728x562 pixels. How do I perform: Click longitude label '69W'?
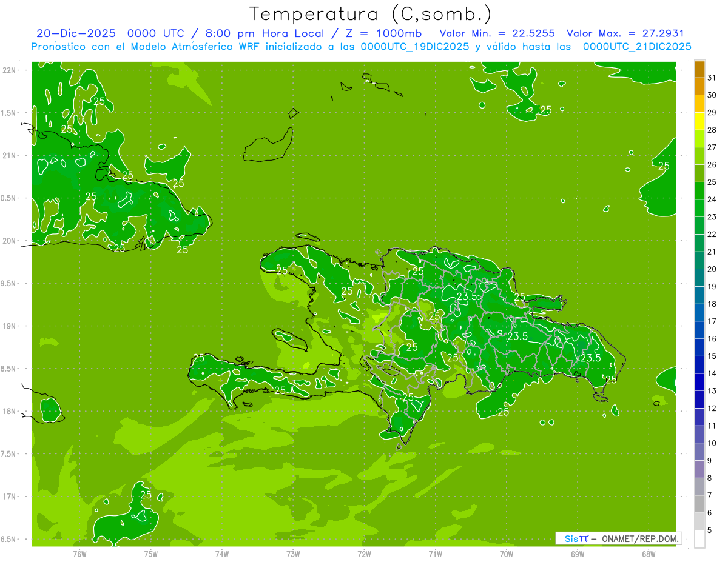pyautogui.click(x=578, y=554)
